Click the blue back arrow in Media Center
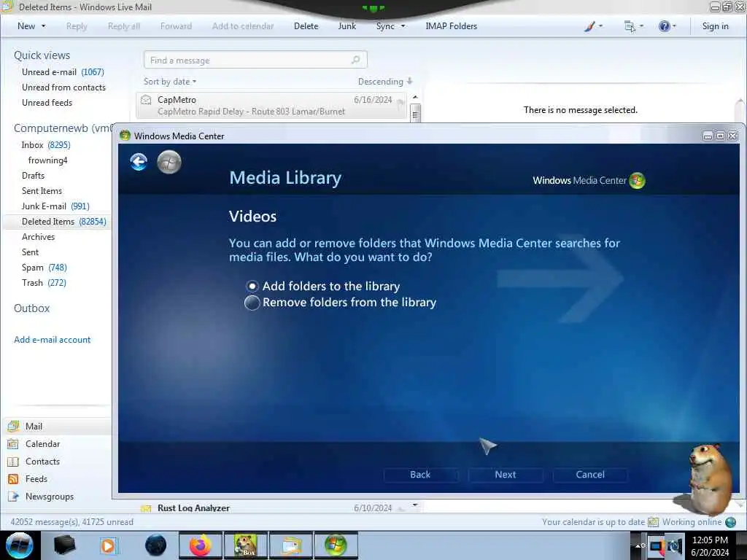The image size is (747, 560). [x=139, y=162]
